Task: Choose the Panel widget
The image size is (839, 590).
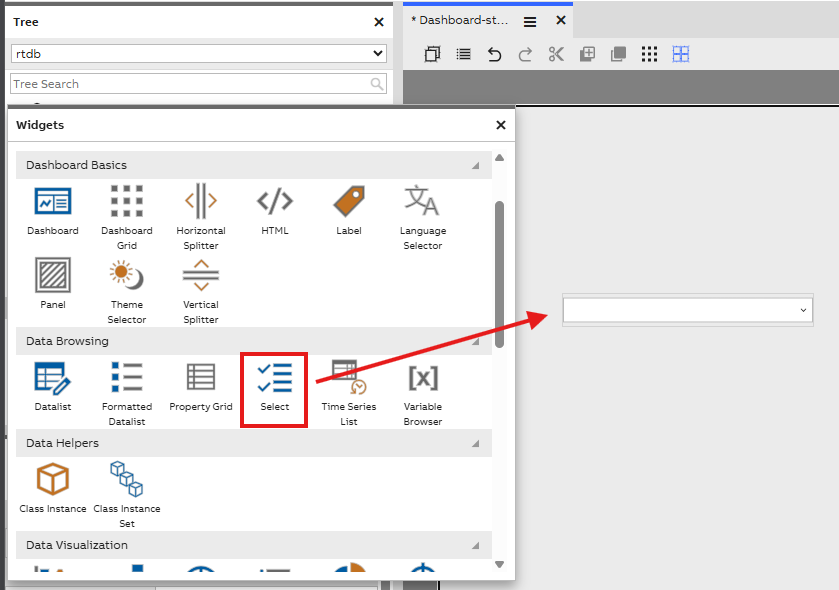Action: pos(52,275)
